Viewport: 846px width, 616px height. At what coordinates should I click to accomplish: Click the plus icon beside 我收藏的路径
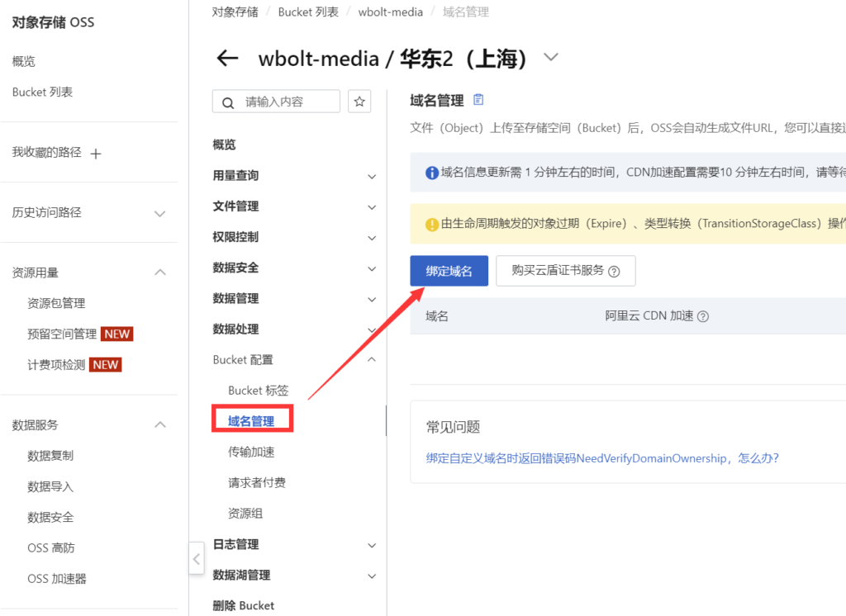(x=96, y=154)
